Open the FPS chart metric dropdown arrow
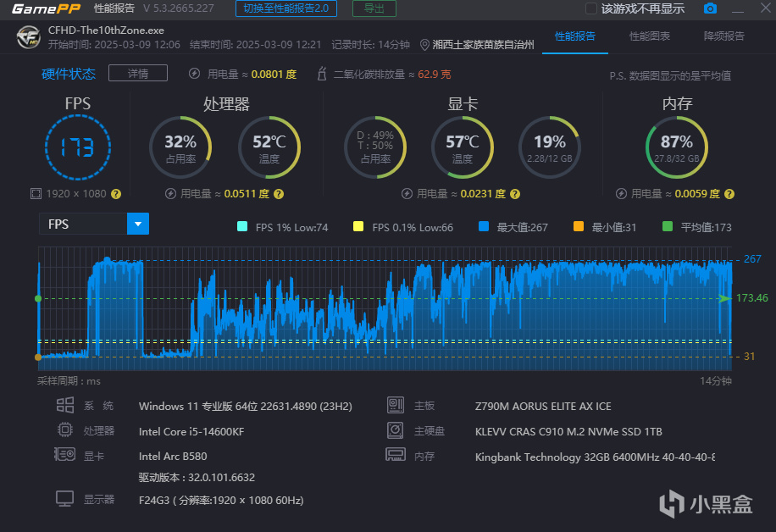The height and width of the screenshot is (532, 776). tap(138, 224)
